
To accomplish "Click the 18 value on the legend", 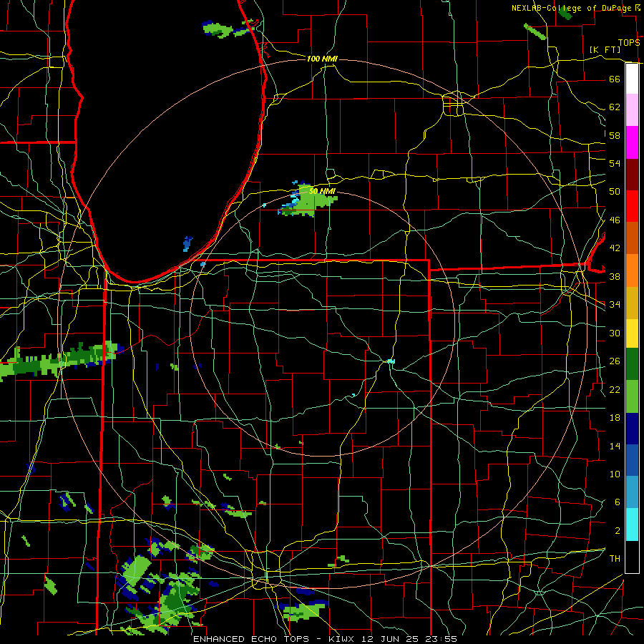I will (615, 418).
